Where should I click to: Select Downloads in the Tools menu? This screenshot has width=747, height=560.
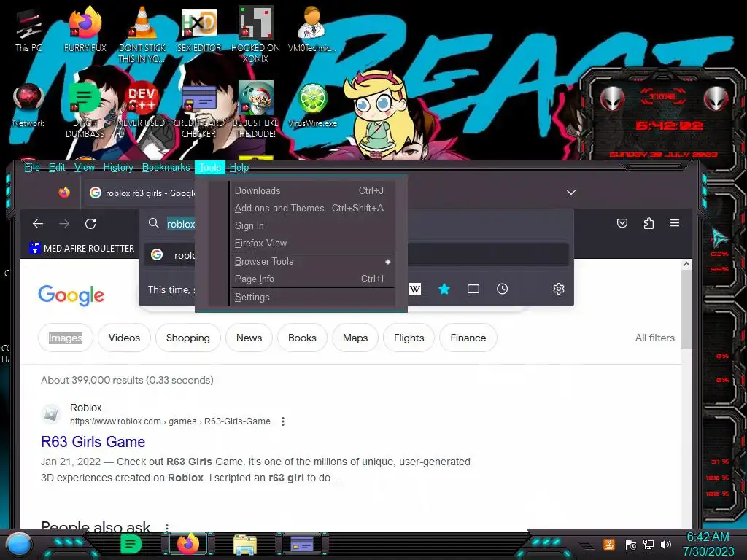point(312,190)
